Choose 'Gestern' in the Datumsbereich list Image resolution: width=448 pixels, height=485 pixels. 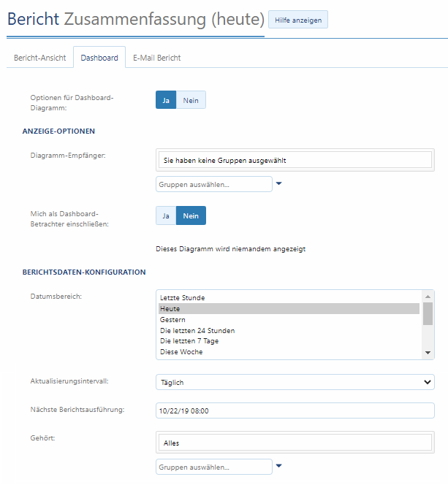pyautogui.click(x=172, y=320)
